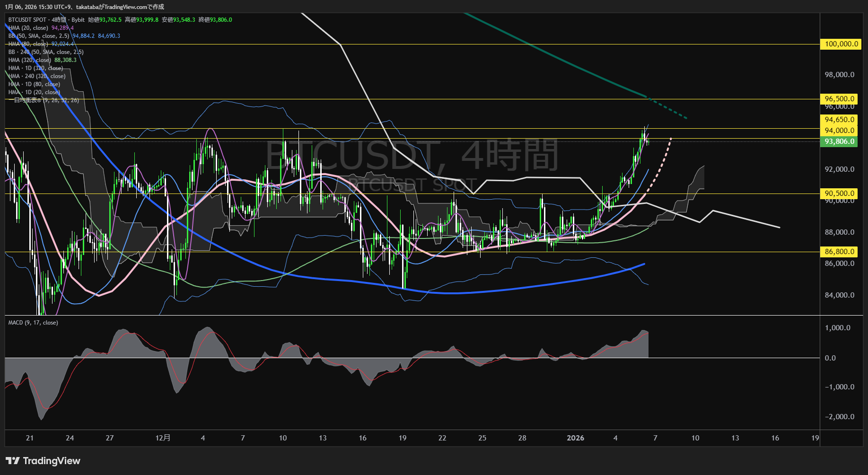Screen dimensions: 868x475
Task: Click the 2026 marker on time axis
Action: coord(575,438)
